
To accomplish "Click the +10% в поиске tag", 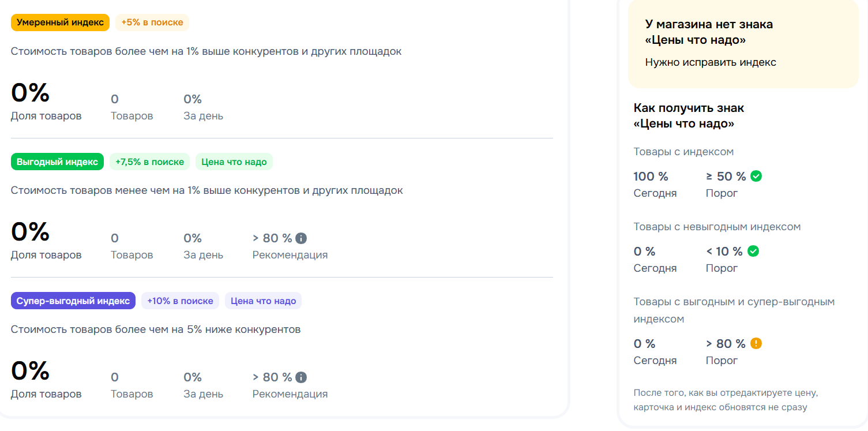I will (x=180, y=301).
